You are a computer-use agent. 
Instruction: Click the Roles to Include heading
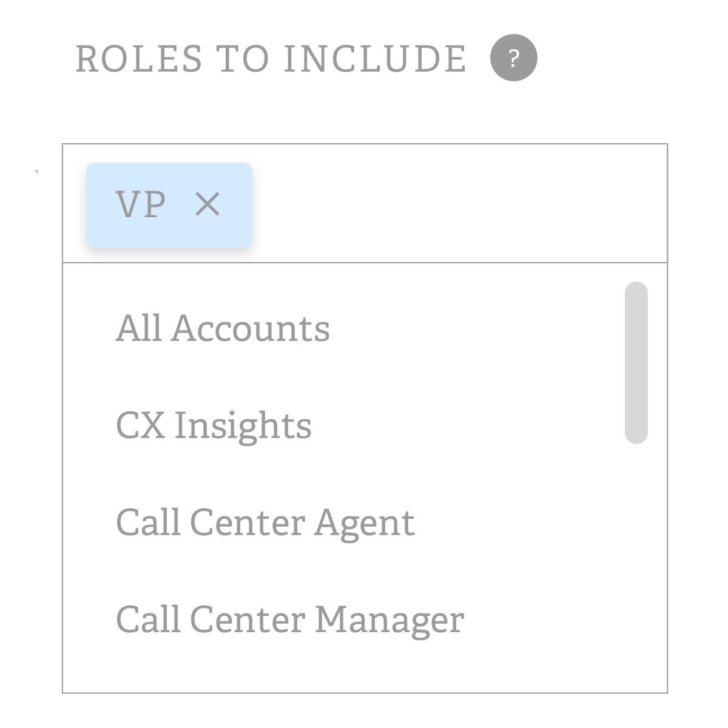(x=271, y=59)
